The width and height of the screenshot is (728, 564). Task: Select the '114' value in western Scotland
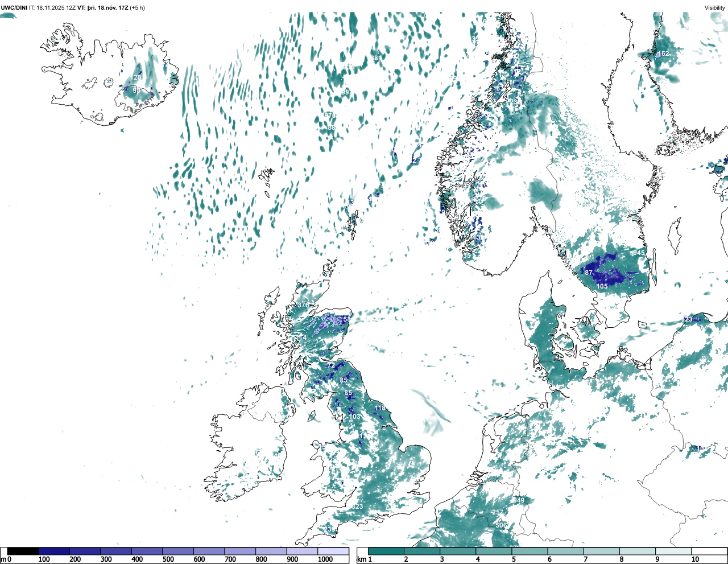coord(301,338)
